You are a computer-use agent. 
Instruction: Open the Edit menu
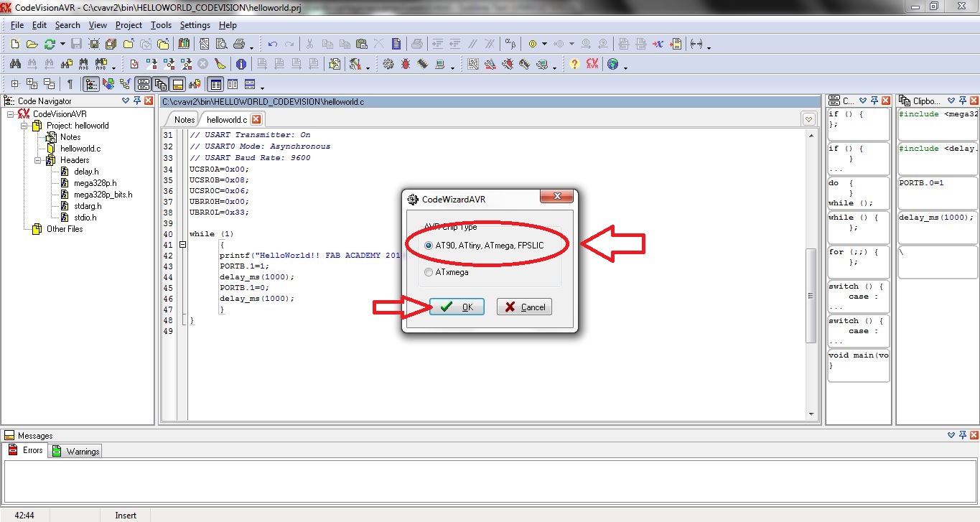tap(39, 25)
